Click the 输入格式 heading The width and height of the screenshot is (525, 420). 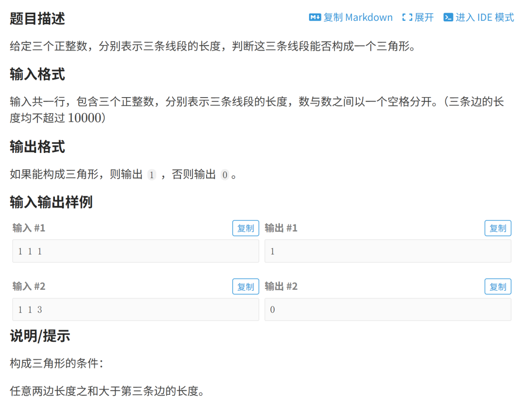pyautogui.click(x=37, y=74)
